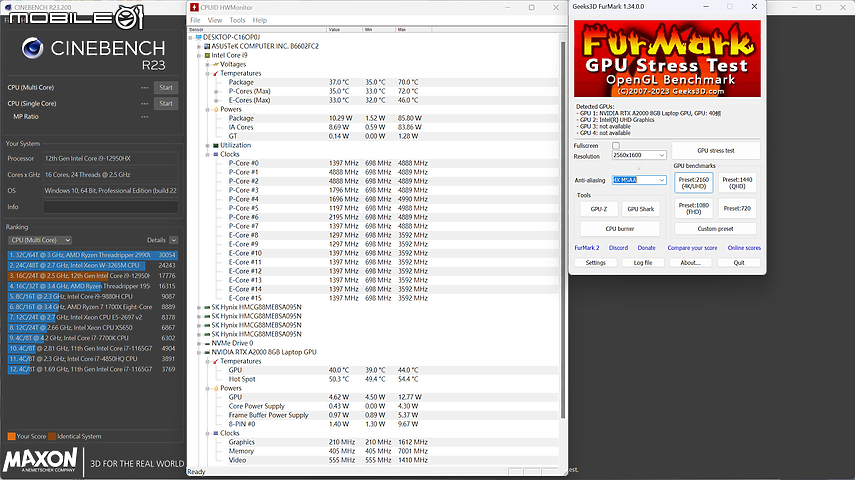Click the Cinebench Info input field
The image size is (855, 480).
coord(111,207)
